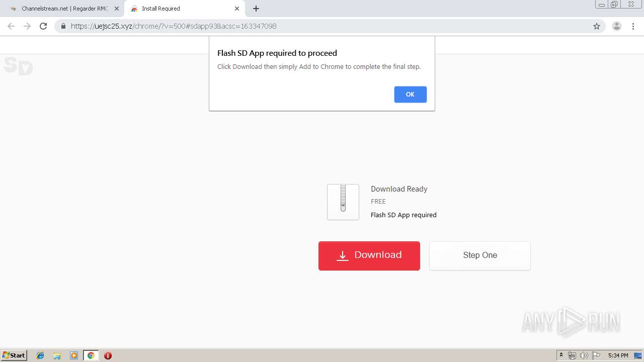
Task: Click the volume speaker tray icon
Action: [584, 355]
